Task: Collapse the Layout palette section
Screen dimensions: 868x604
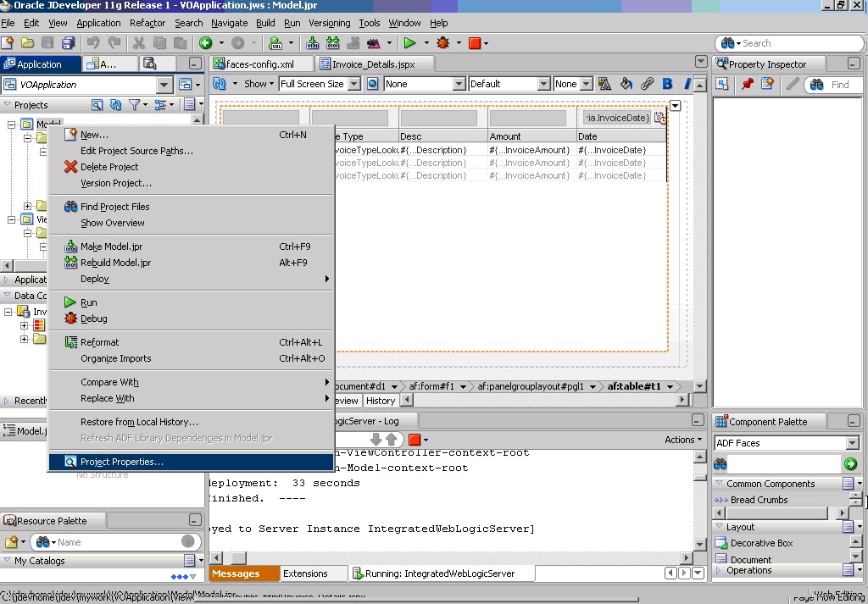Action: 720,527
